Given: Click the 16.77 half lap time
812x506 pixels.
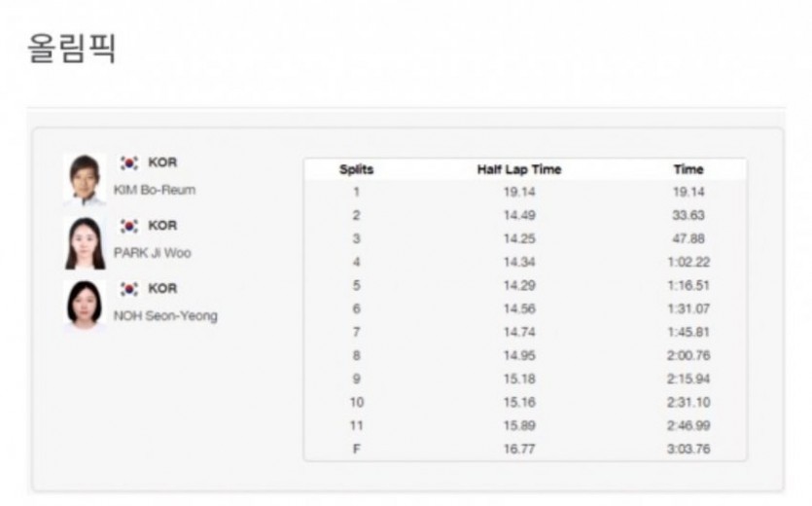Looking at the screenshot, I should [519, 449].
